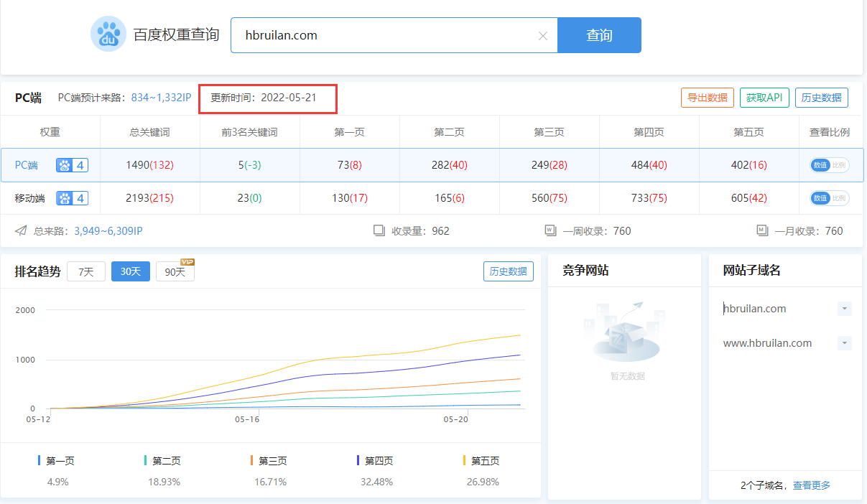Click the 收录量 icon
Viewport: 867px width, 504px height.
click(379, 231)
